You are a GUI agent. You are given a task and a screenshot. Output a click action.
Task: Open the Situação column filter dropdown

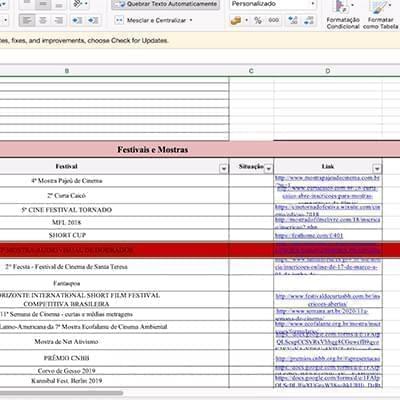269,169
